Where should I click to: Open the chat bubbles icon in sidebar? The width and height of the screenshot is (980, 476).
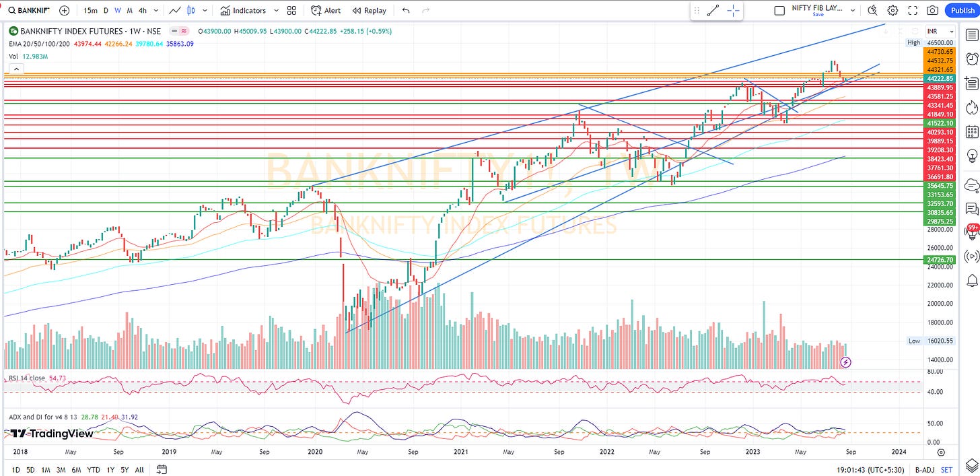coord(971,208)
